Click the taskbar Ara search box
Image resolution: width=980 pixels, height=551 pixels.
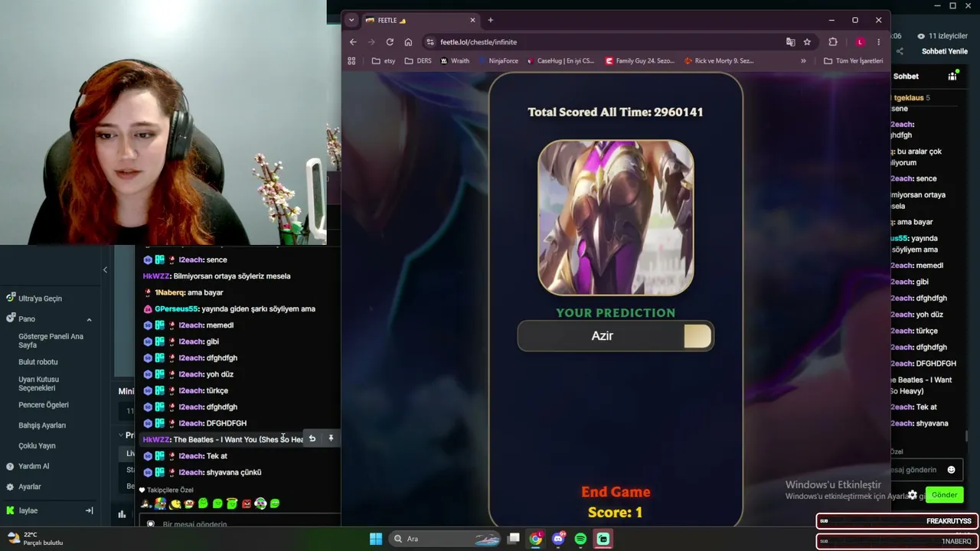(446, 539)
